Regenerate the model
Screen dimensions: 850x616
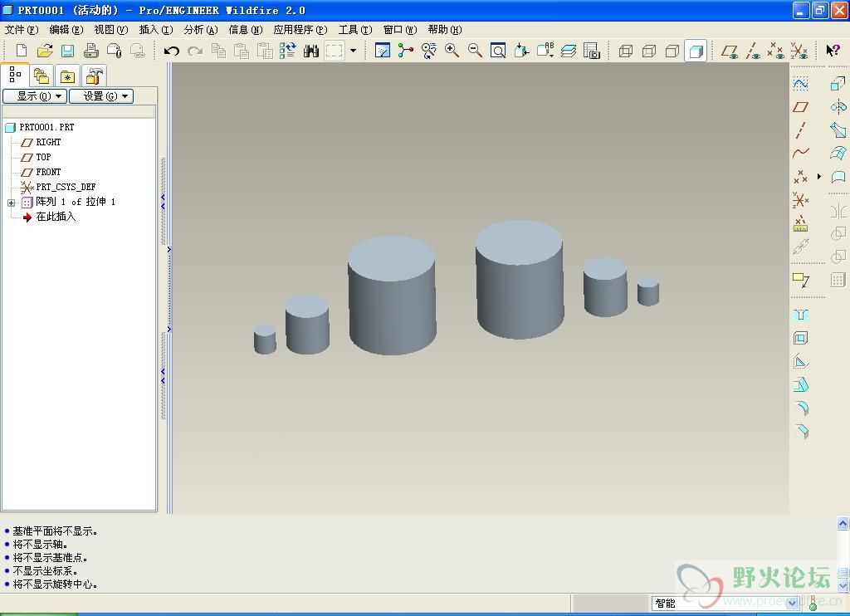click(x=288, y=51)
